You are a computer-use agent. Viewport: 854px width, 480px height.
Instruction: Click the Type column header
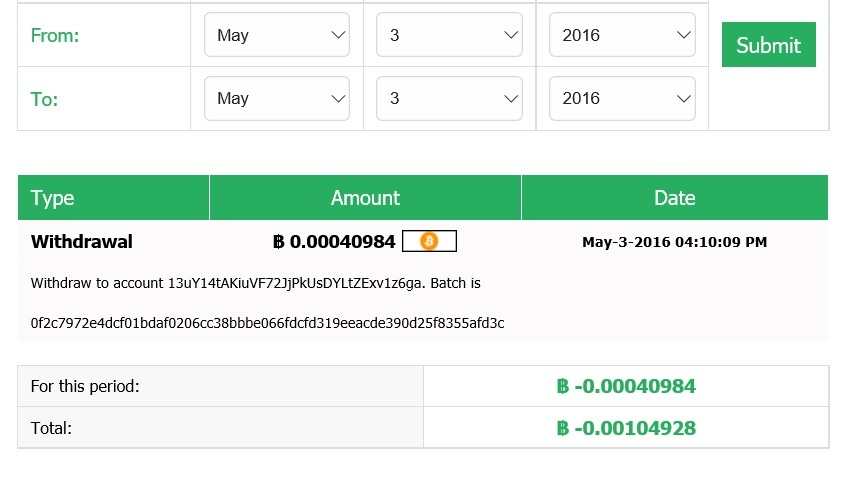pos(53,198)
